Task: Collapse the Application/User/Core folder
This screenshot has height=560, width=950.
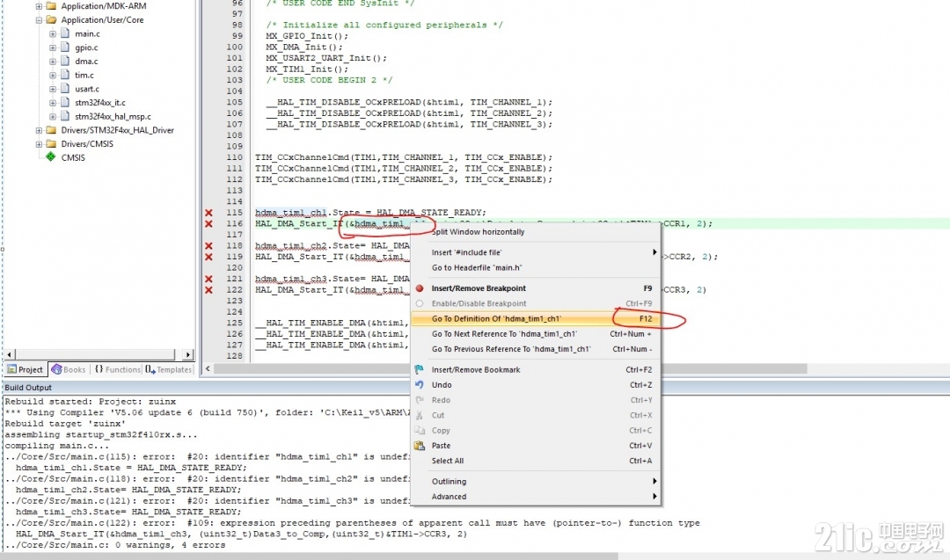Action: pyautogui.click(x=39, y=20)
